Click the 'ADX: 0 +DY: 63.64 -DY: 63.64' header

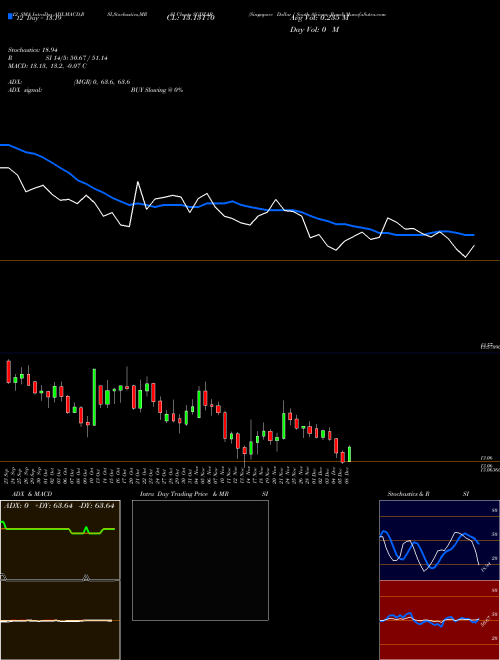59,506
